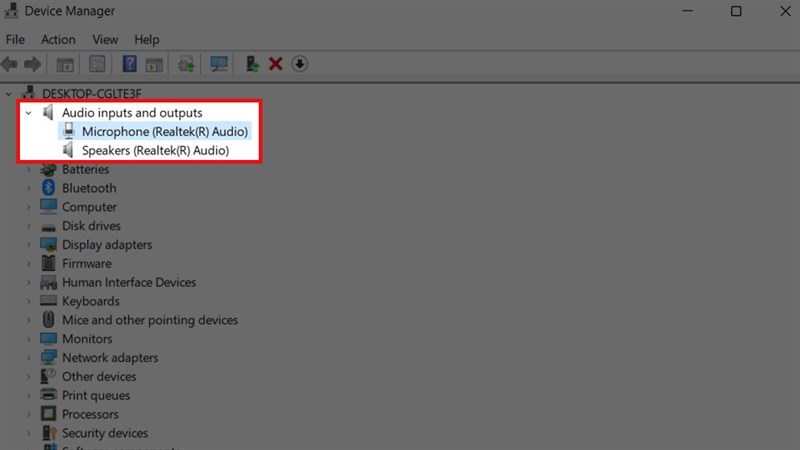Select the Network adapters label text
The height and width of the screenshot is (450, 800).
[110, 358]
